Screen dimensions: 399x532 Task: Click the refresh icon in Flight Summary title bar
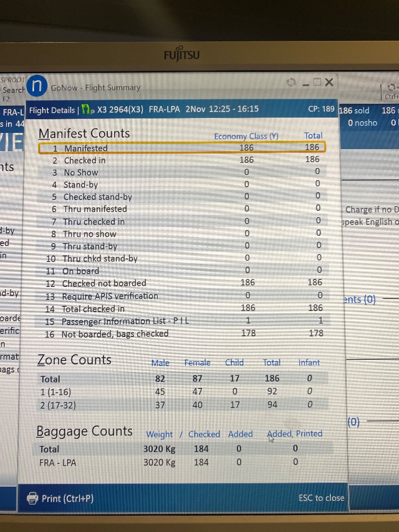point(291,82)
